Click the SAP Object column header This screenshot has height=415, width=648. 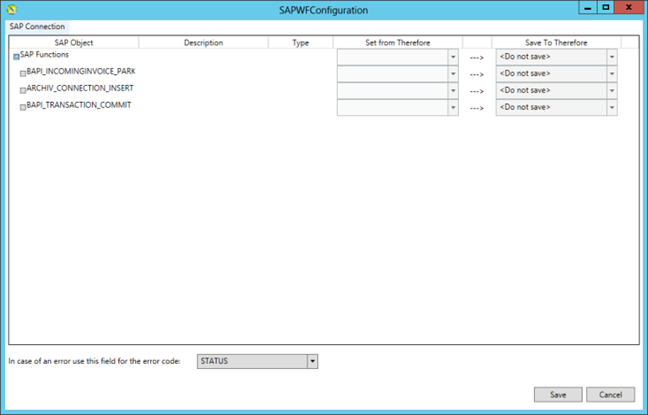point(73,43)
